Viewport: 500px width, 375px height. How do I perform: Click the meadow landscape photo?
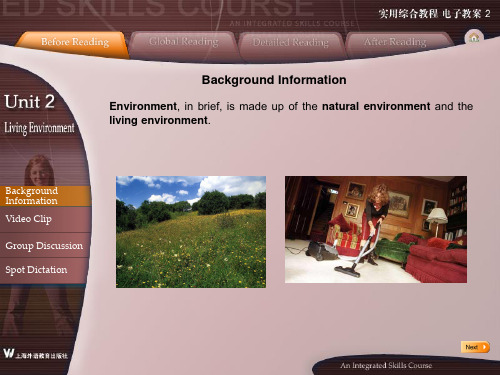(191, 232)
